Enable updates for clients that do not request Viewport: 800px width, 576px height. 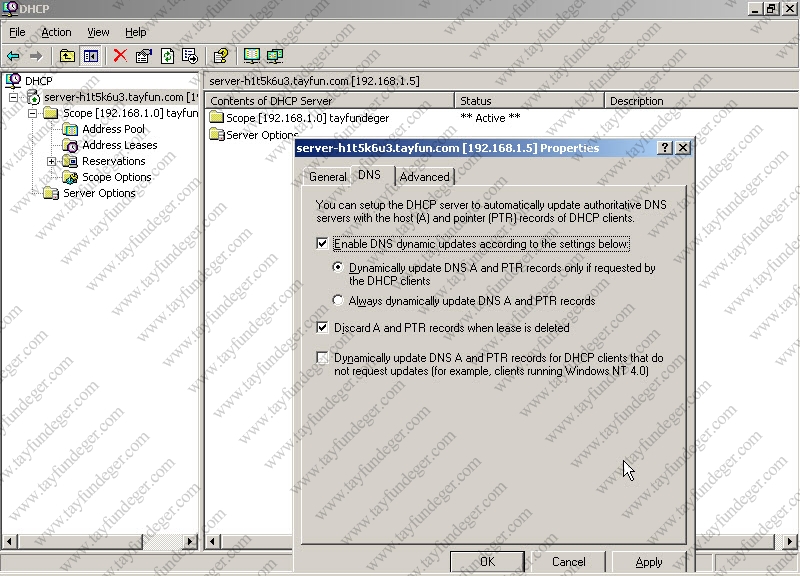coord(322,357)
